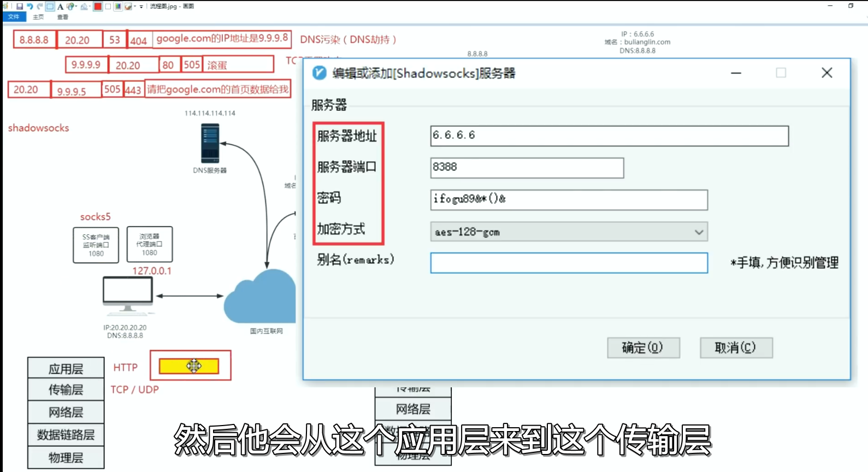The width and height of the screenshot is (868, 472).
Task: Click the Save icon in Paint's quick toolbar
Action: (x=20, y=7)
